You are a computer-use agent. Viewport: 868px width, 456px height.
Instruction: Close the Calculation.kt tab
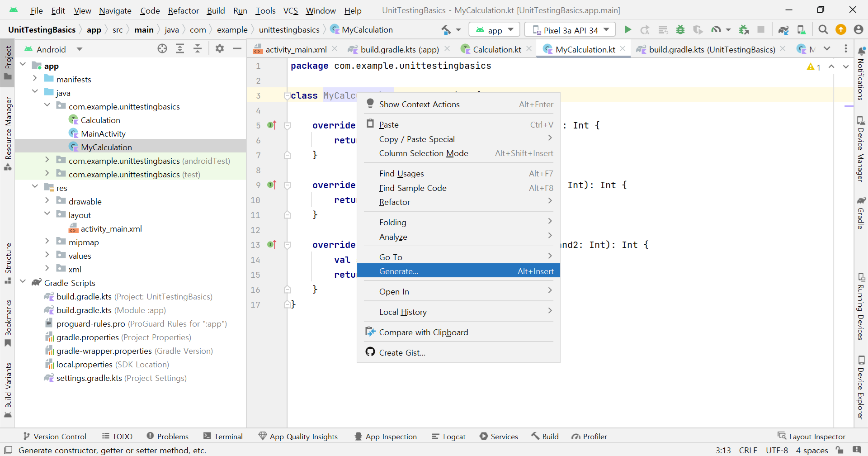point(529,49)
